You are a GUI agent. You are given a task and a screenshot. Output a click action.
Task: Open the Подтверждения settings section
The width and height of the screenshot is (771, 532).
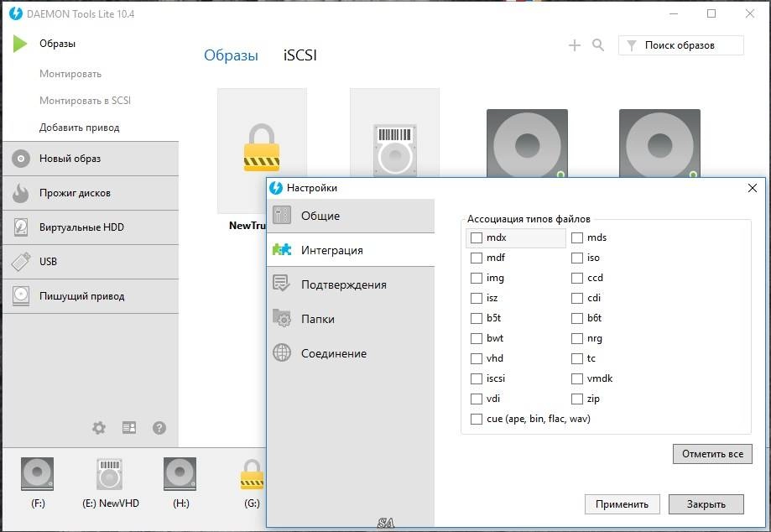click(x=351, y=284)
